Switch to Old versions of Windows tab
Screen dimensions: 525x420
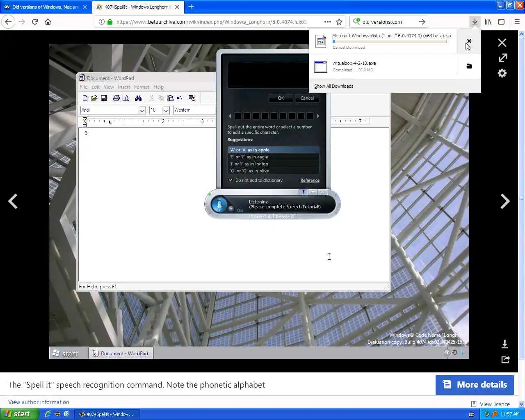[x=46, y=7]
